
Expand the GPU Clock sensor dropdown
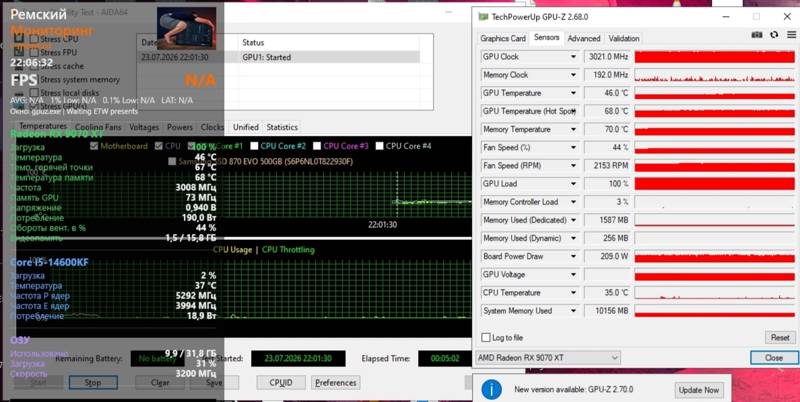coord(573,57)
